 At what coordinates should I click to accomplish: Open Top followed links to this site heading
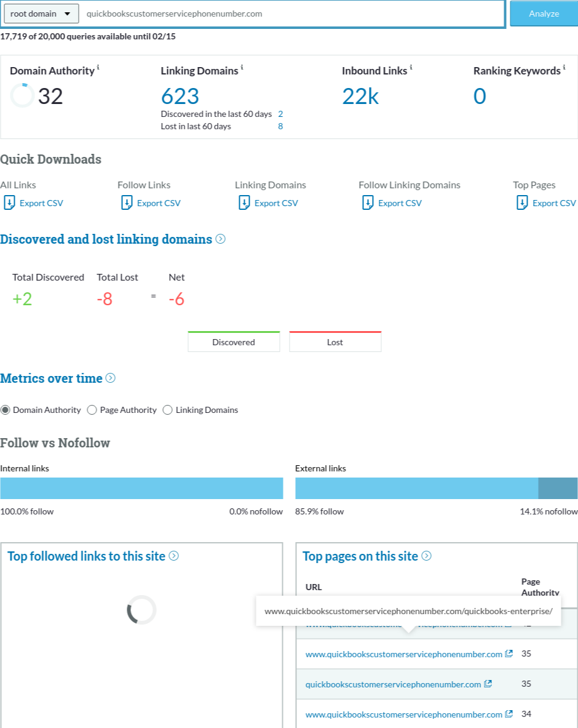tap(86, 556)
